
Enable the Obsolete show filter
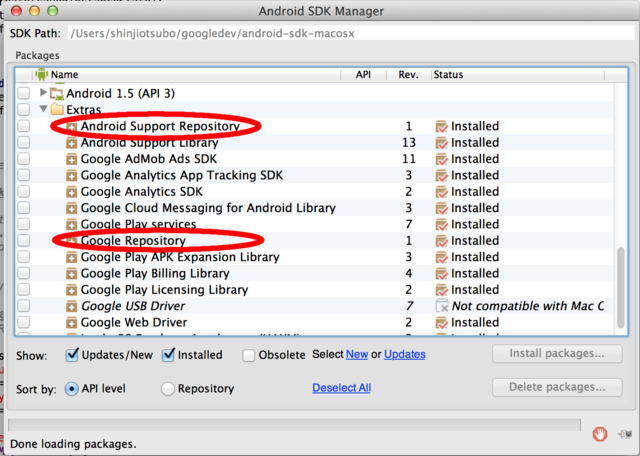pos(249,355)
